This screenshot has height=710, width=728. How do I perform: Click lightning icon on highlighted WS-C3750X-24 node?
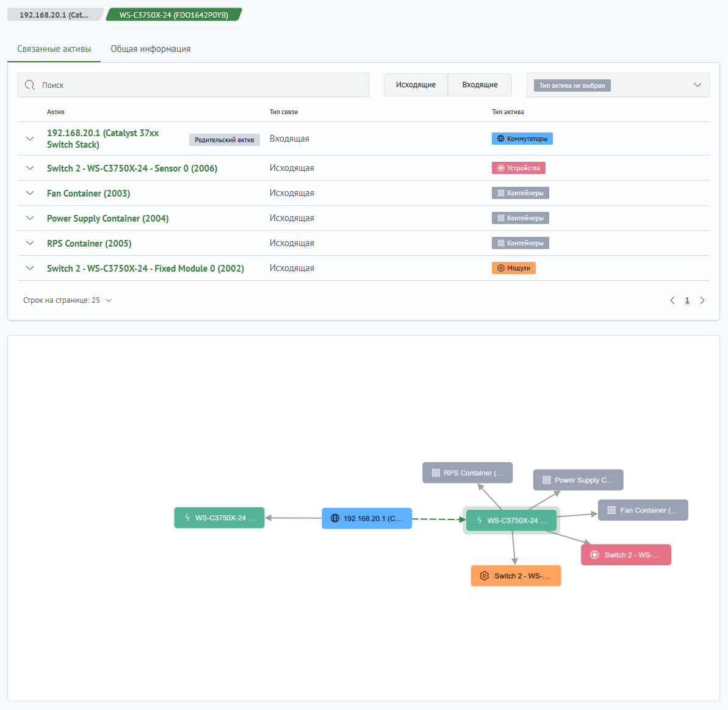pos(480,521)
